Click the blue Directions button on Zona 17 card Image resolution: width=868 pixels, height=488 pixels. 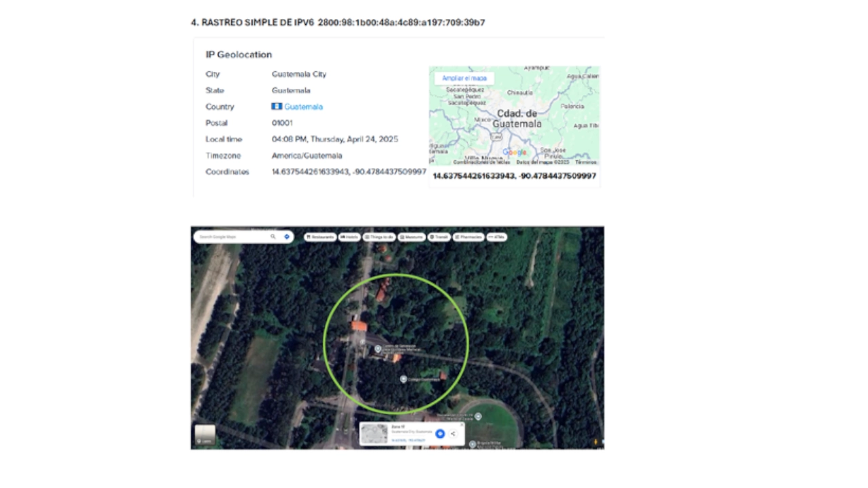(440, 434)
